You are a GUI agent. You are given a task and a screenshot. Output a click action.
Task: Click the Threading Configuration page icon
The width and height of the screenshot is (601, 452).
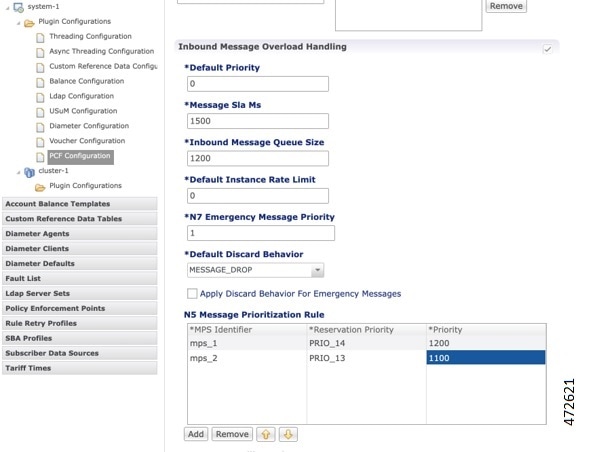tap(41, 36)
